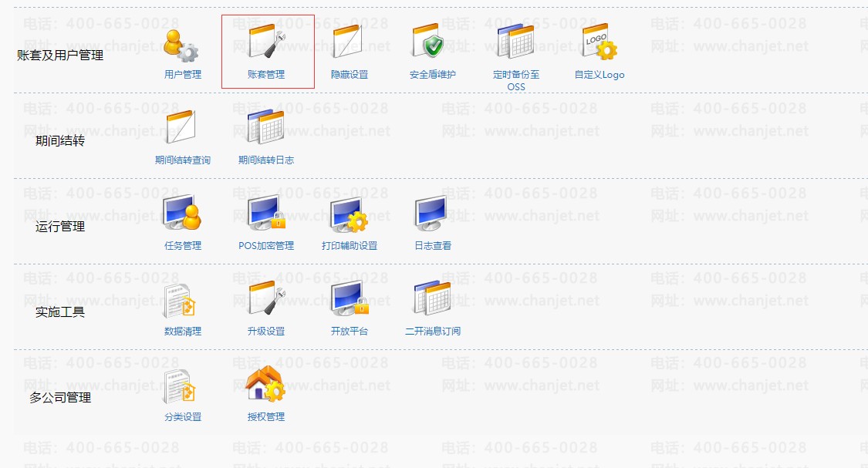
Task: Click the 分类设置 link text
Action: (183, 416)
